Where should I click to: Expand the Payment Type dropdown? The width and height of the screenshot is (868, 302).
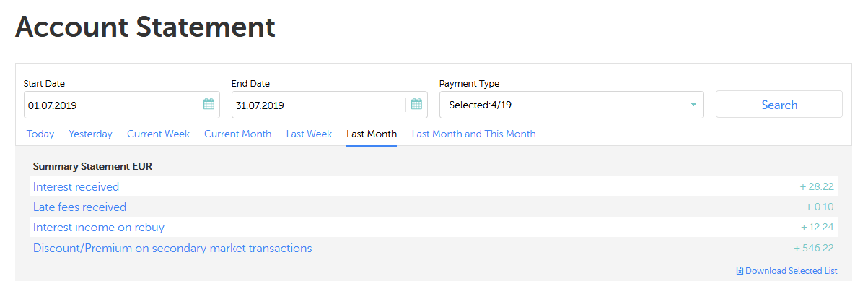pos(570,105)
